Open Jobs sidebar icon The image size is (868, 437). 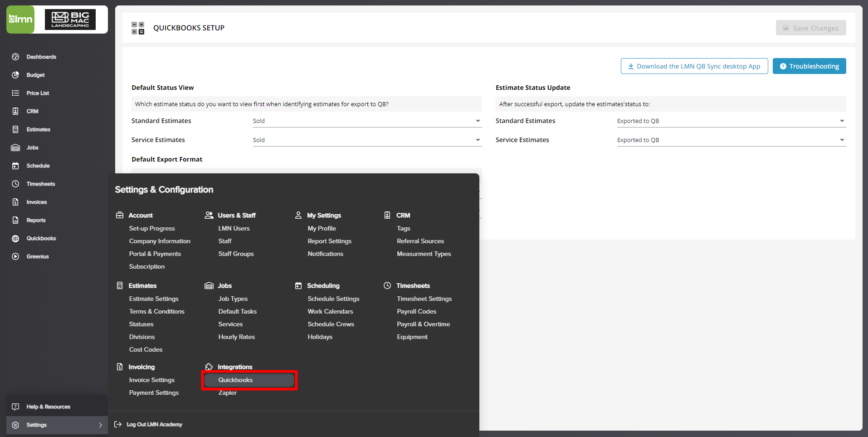(x=15, y=147)
